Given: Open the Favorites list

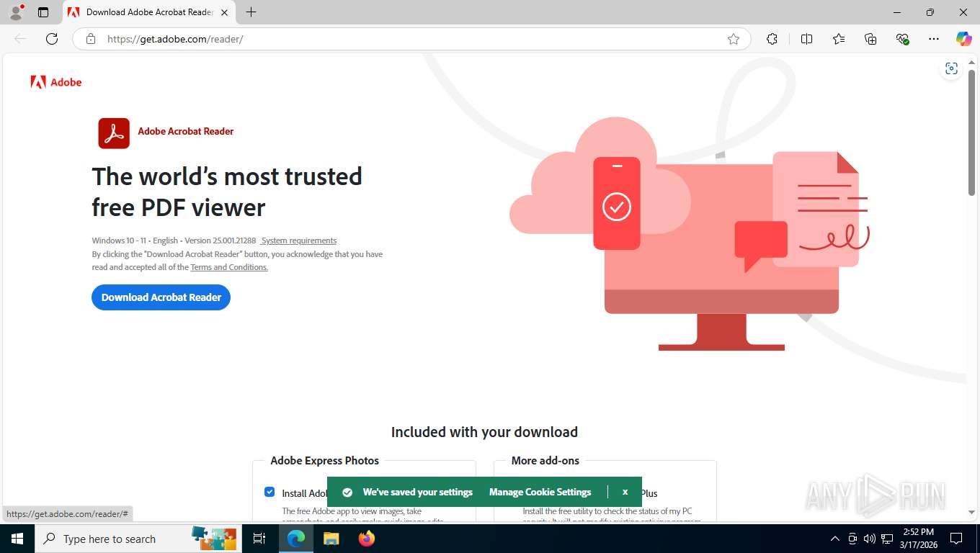Looking at the screenshot, I should [x=839, y=39].
